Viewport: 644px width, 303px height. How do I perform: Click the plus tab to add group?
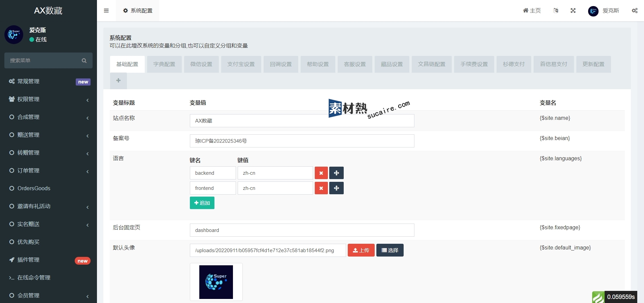pos(118,80)
